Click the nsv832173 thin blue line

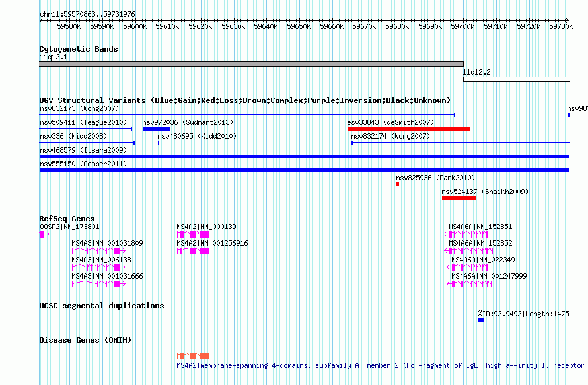(x=247, y=115)
